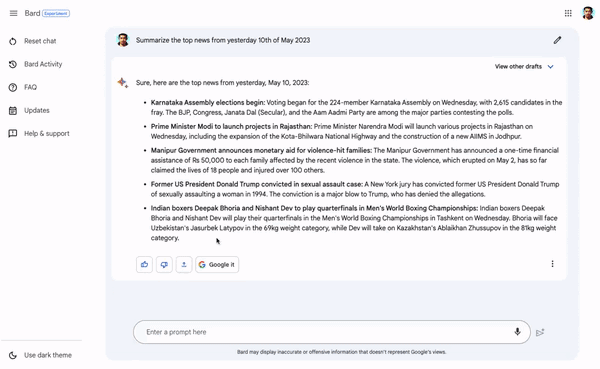The image size is (600, 369).
Task: Open Bard Activity
Action: [x=36, y=64]
